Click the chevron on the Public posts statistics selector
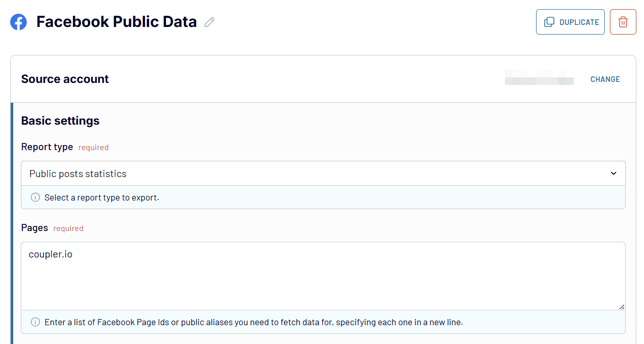Screen dimensions: 644x344 pos(613,173)
